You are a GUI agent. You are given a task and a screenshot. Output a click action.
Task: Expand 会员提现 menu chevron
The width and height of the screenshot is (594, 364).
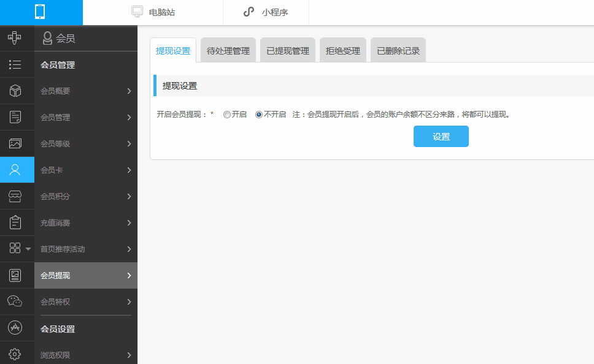pyautogui.click(x=129, y=276)
